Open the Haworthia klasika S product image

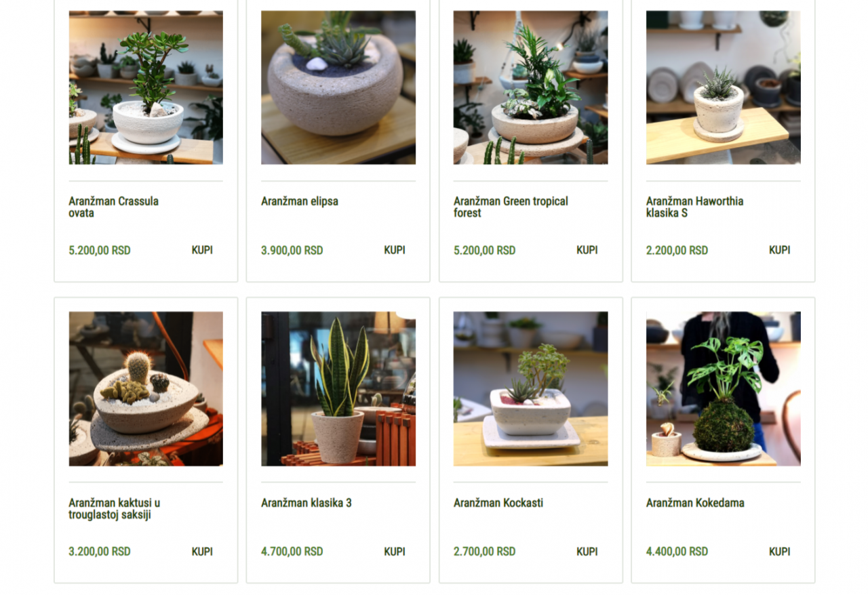723,87
